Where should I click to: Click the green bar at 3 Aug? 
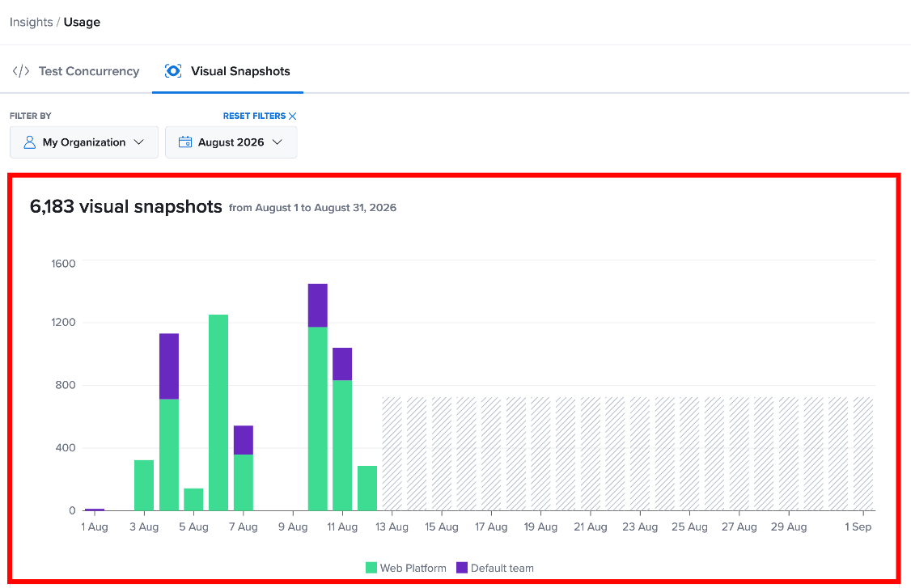click(x=144, y=485)
